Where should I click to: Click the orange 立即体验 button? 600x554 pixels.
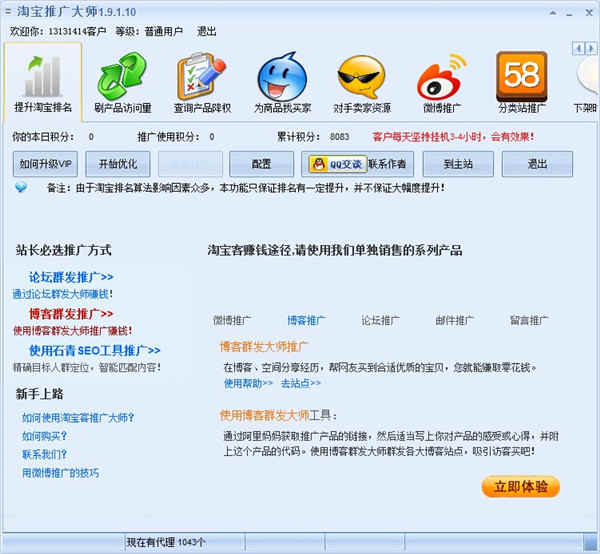[x=520, y=487]
